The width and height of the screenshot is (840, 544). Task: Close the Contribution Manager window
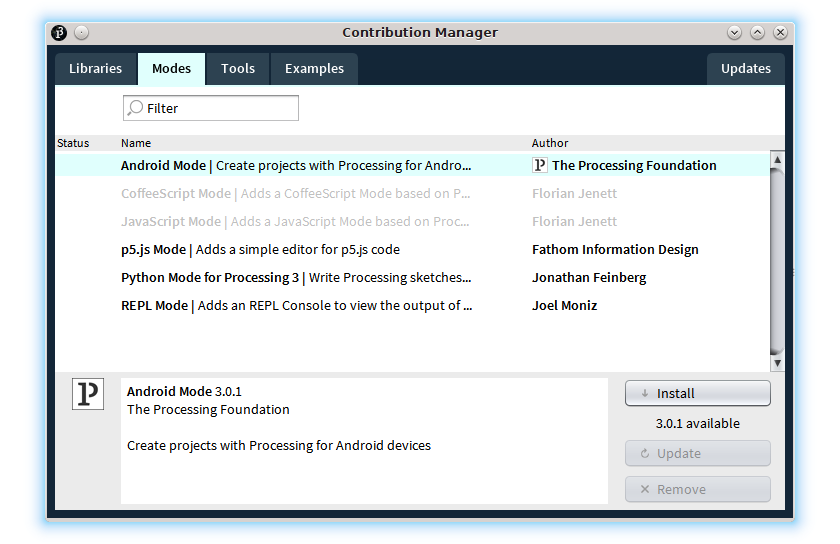click(x=781, y=33)
